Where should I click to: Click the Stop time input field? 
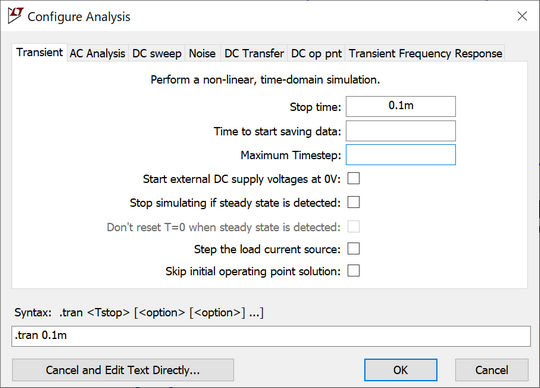(401, 106)
